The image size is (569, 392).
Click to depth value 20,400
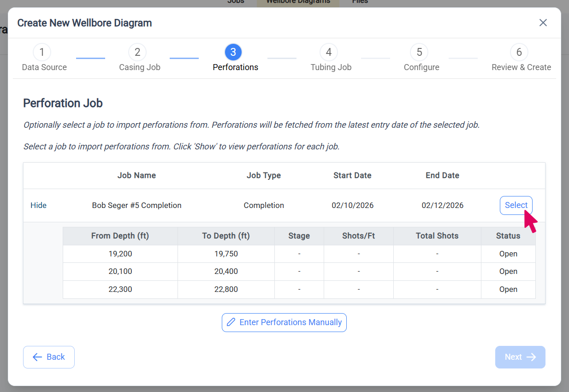click(226, 271)
